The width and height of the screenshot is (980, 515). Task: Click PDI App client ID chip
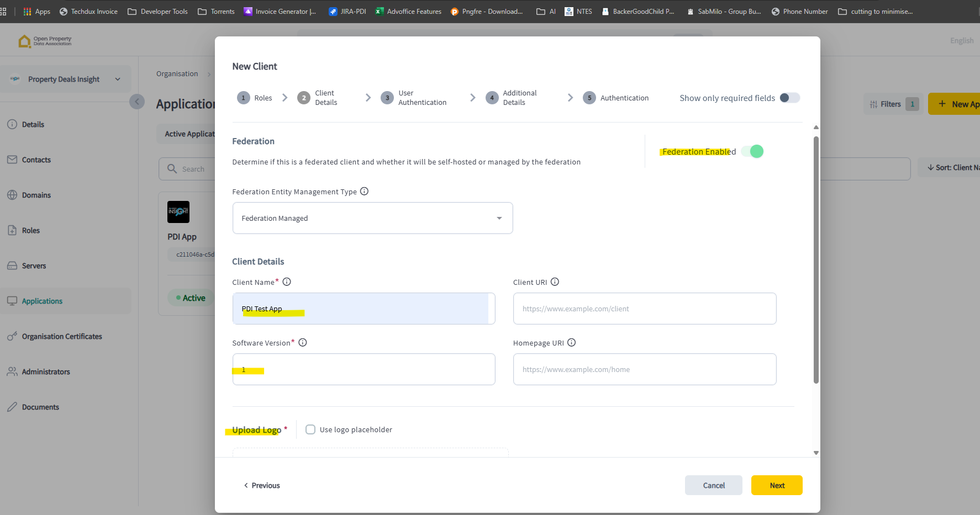(x=191, y=254)
